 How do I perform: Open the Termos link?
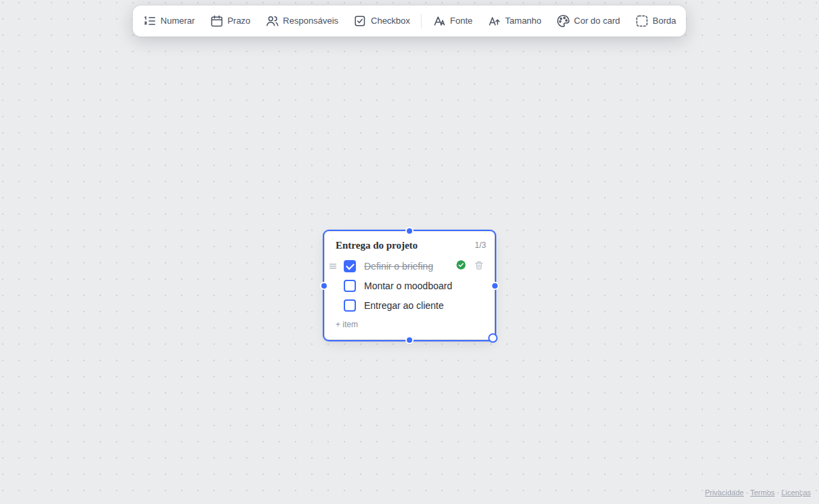coord(762,492)
